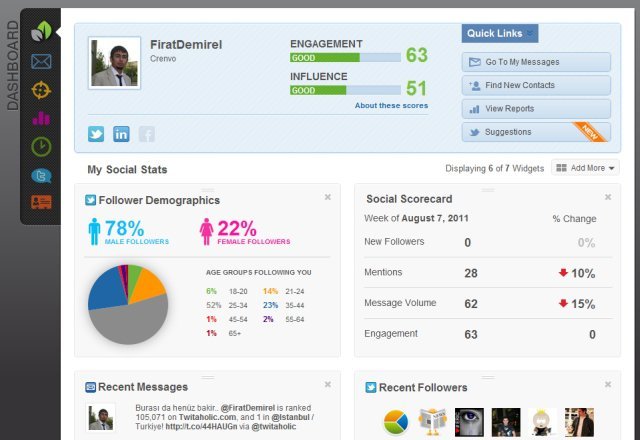Click the LinkedIn account icon under profile
640x440 pixels.
(x=121, y=134)
